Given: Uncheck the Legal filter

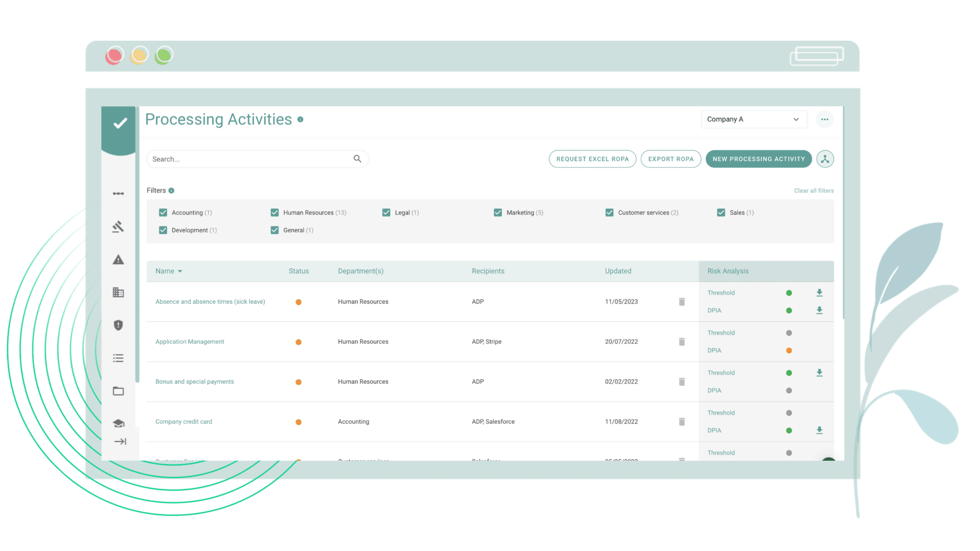Looking at the screenshot, I should (x=386, y=212).
